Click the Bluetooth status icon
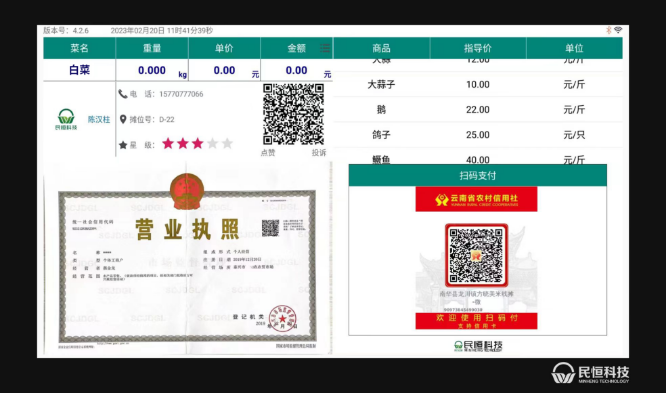666x393 pixels. 608,30
